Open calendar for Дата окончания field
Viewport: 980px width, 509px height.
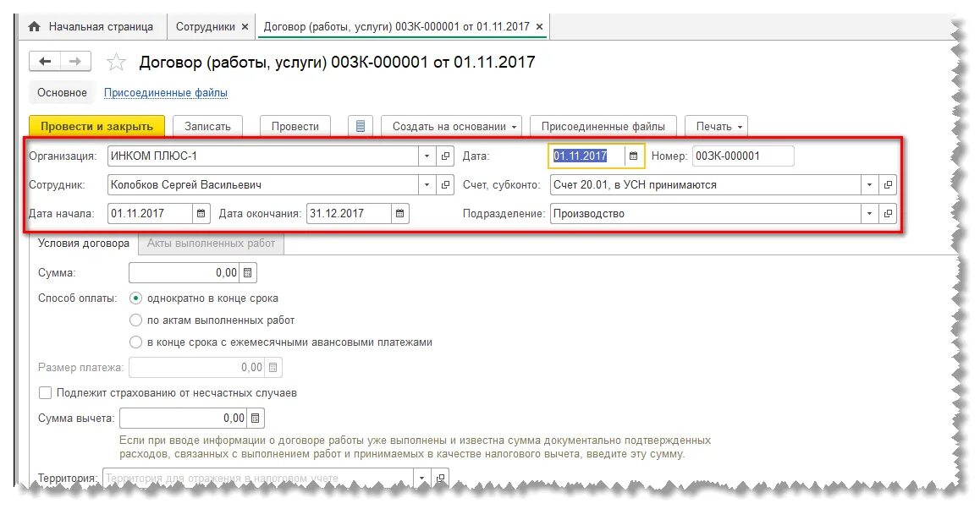[400, 214]
